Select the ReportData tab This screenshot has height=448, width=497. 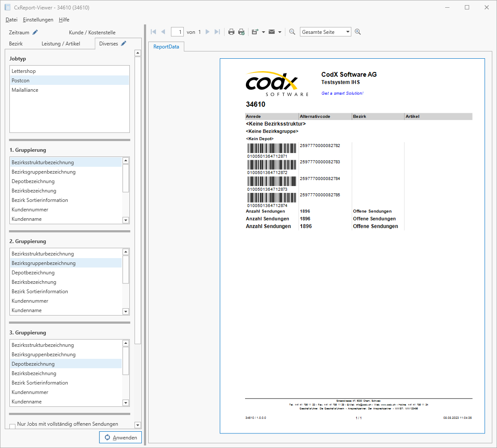pos(166,47)
